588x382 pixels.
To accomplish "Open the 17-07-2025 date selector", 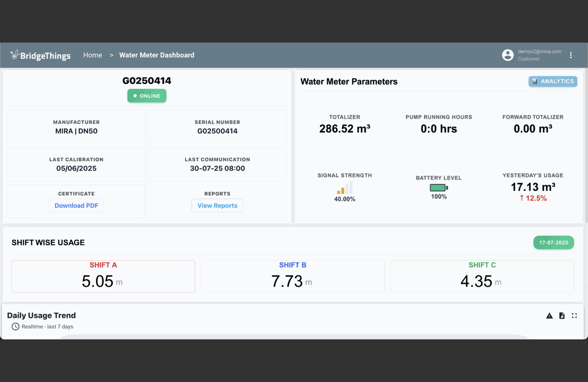I will coord(553,243).
